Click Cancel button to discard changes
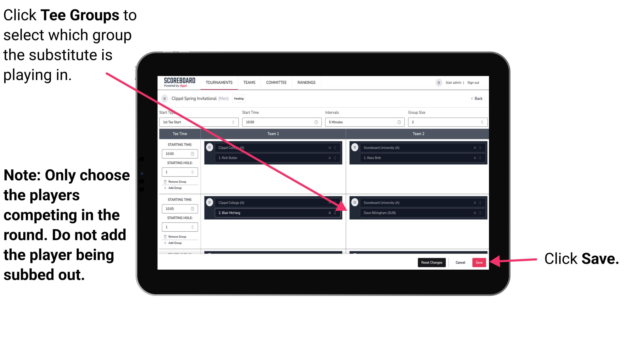 (x=460, y=262)
